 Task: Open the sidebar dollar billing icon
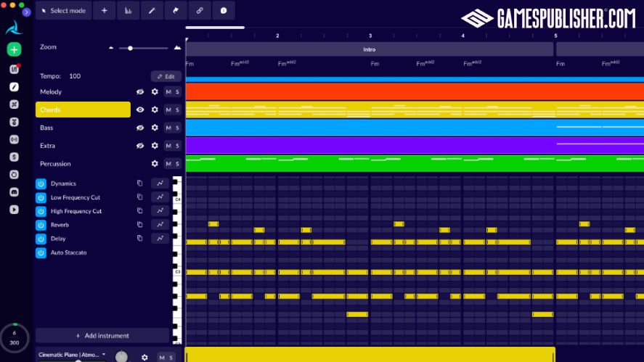pyautogui.click(x=14, y=157)
